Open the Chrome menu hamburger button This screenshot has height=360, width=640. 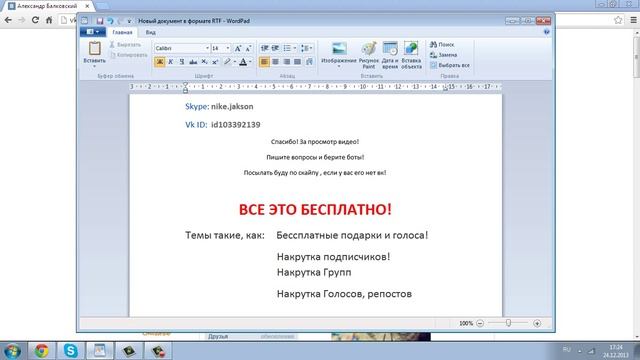click(x=633, y=20)
